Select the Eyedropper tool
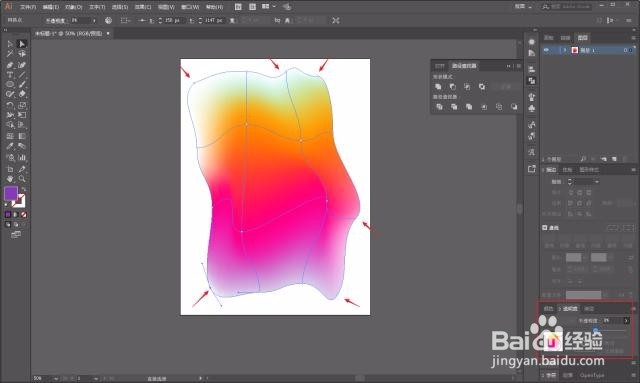The image size is (640, 383). click(x=10, y=146)
